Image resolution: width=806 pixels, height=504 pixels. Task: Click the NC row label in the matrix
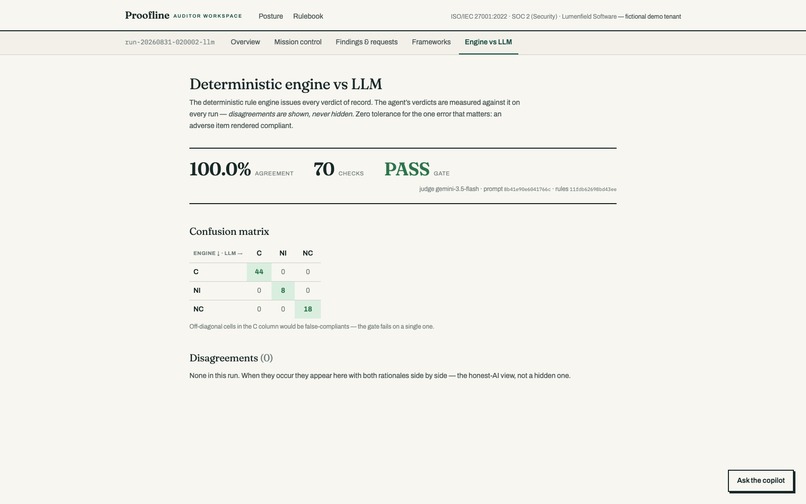tap(198, 309)
